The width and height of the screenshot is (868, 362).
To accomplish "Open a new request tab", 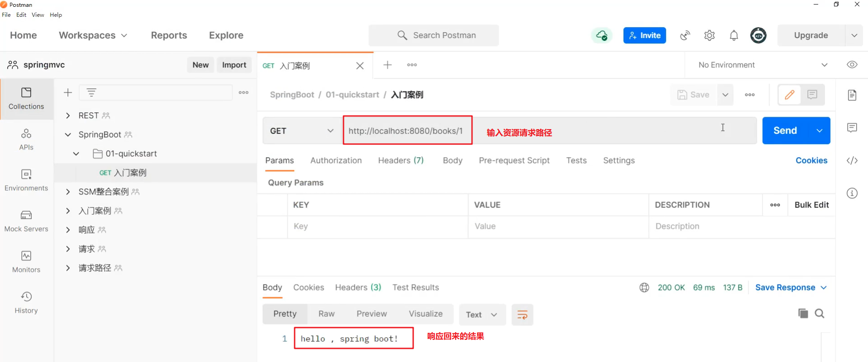I will point(387,65).
